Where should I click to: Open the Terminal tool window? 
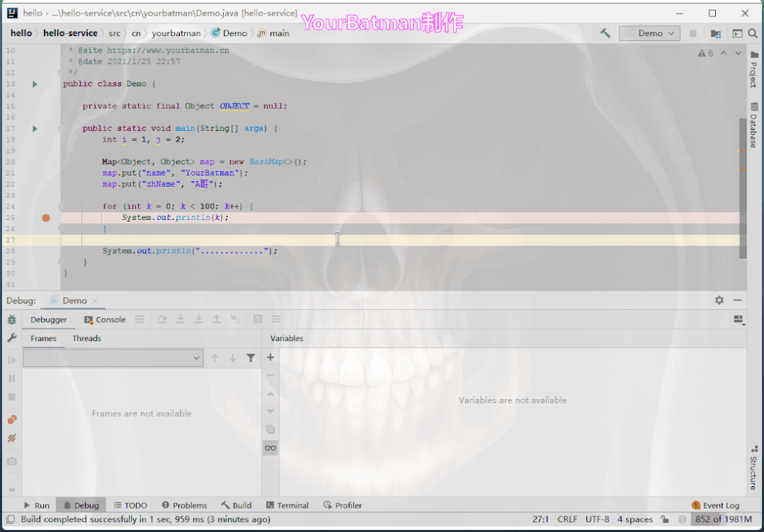click(287, 505)
